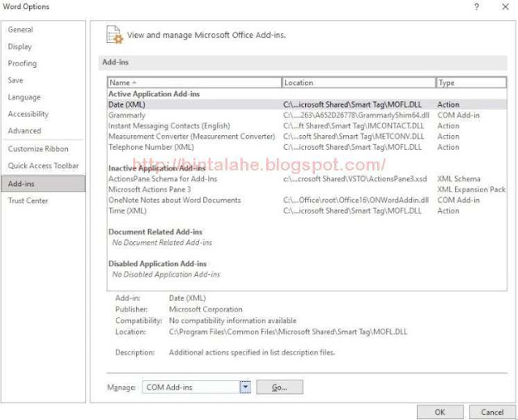518x420 pixels.
Task: Sort add-ins by Name column header
Action: coord(194,83)
